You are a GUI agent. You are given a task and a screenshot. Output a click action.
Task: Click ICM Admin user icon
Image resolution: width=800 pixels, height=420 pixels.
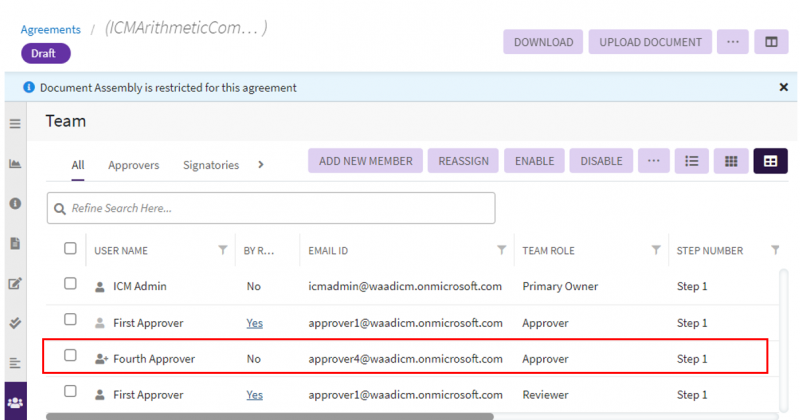point(100,287)
